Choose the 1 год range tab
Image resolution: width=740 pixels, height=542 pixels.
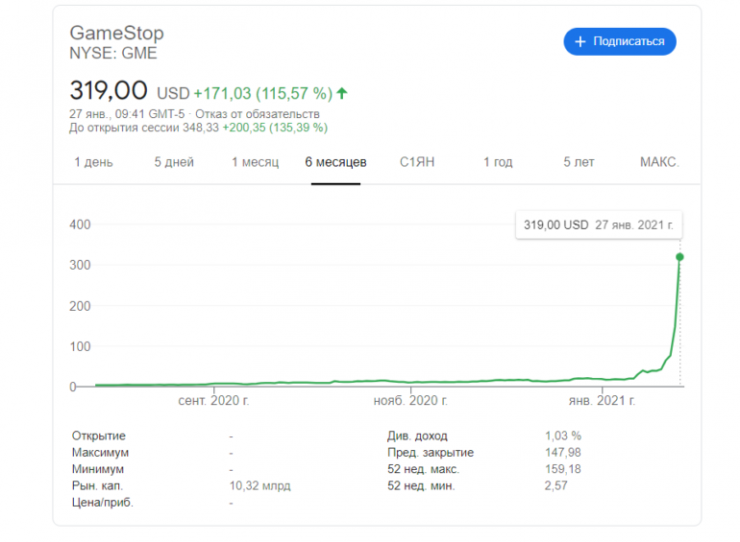click(x=498, y=162)
